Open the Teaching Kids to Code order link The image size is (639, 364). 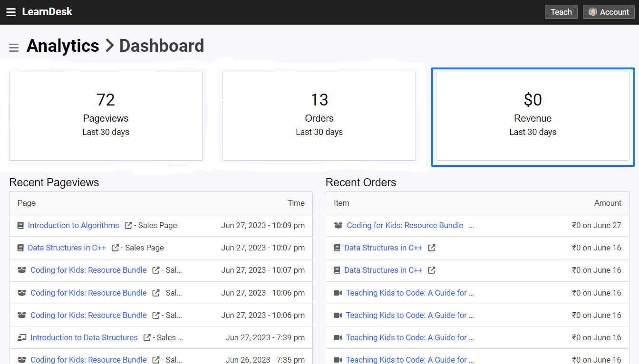pyautogui.click(x=410, y=293)
